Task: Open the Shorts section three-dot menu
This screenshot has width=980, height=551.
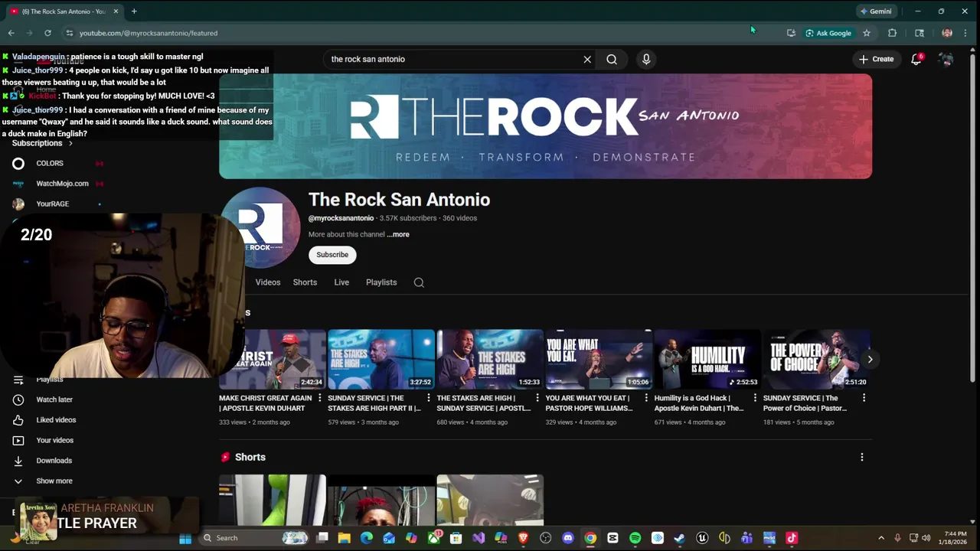Action: [862, 457]
